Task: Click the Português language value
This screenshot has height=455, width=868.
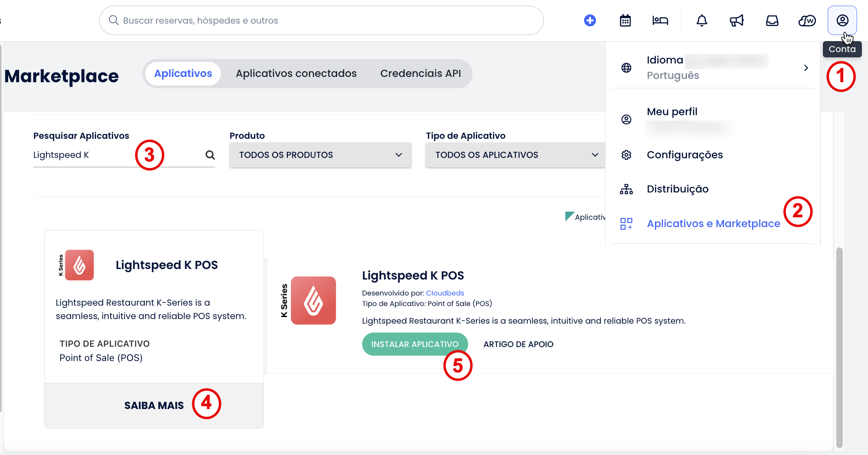Action: point(673,76)
